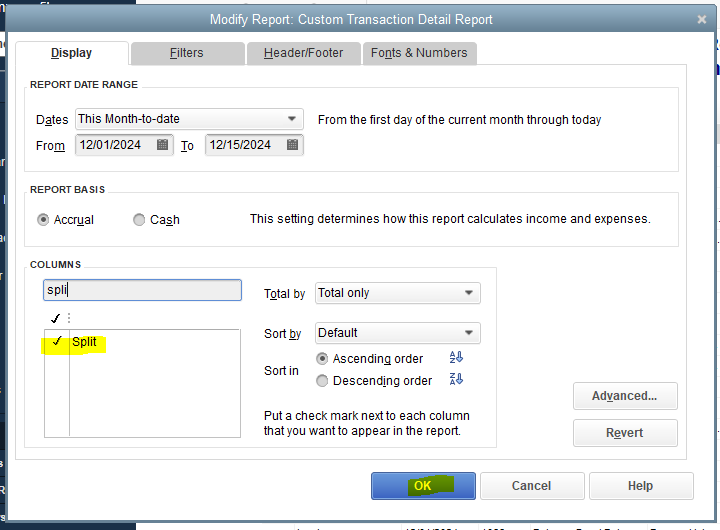
Task: Close the Modify Report dialog
Action: [702, 19]
